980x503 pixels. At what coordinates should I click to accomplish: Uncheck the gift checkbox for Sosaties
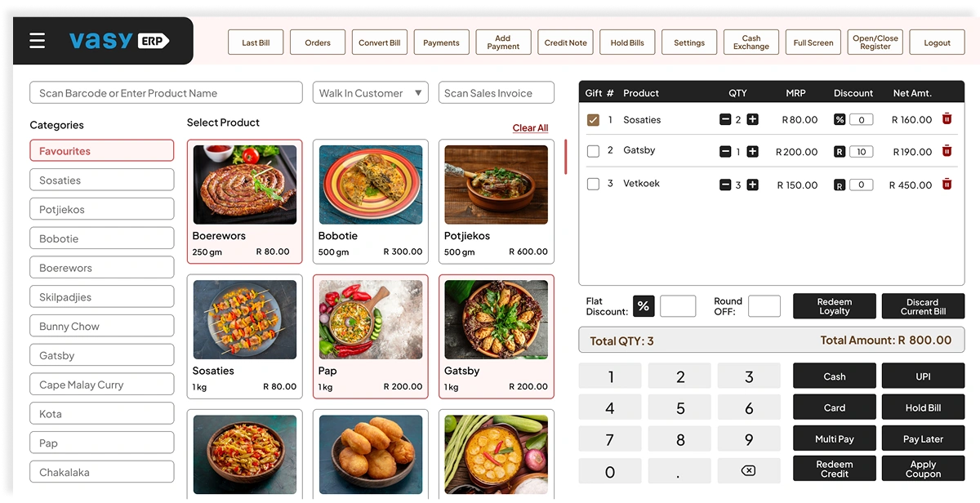(594, 120)
